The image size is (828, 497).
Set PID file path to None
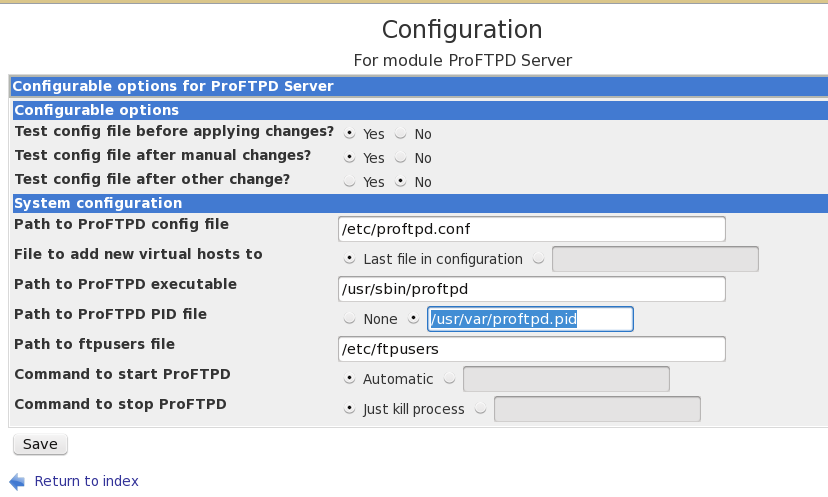pos(349,318)
